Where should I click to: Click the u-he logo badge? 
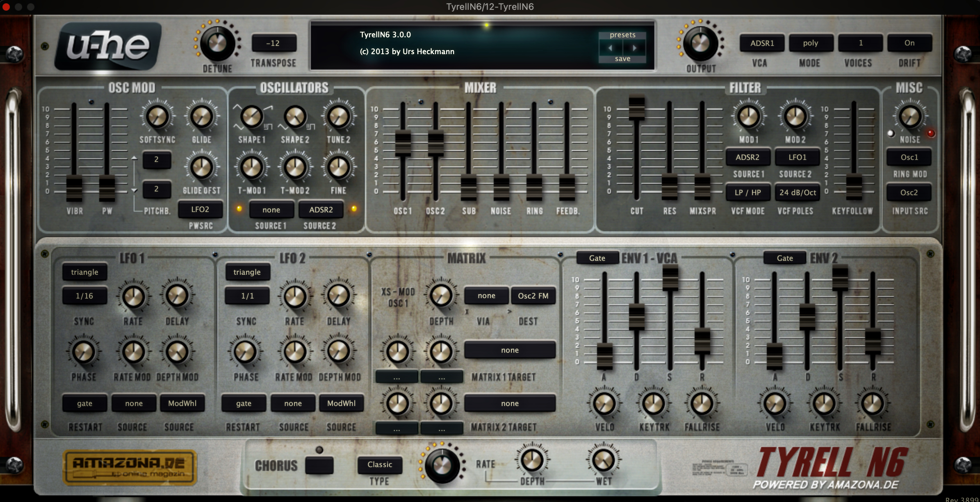tap(108, 46)
